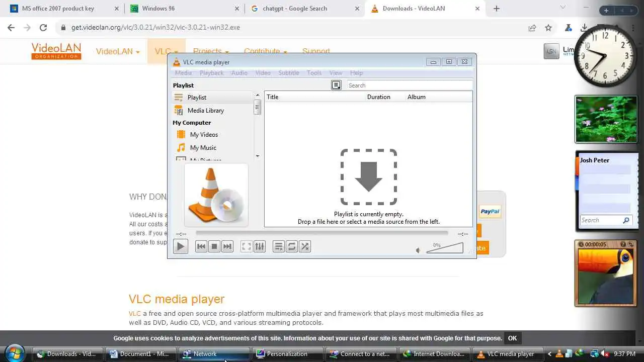Open the Windows Start orb

15,353
